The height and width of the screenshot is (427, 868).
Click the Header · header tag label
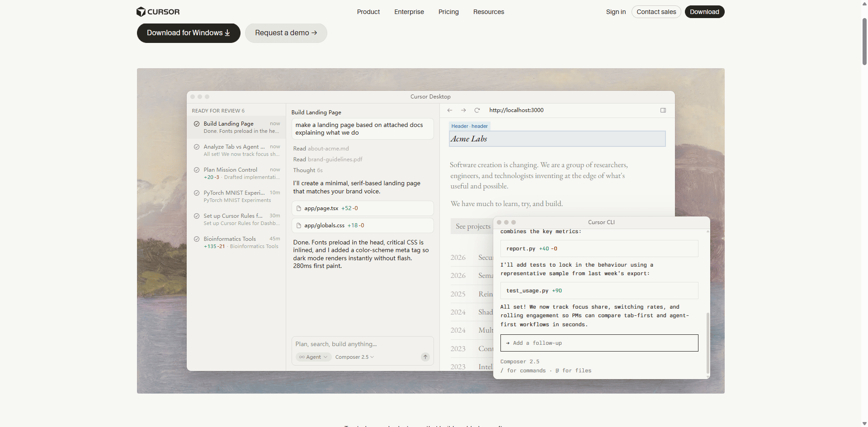pos(469,126)
